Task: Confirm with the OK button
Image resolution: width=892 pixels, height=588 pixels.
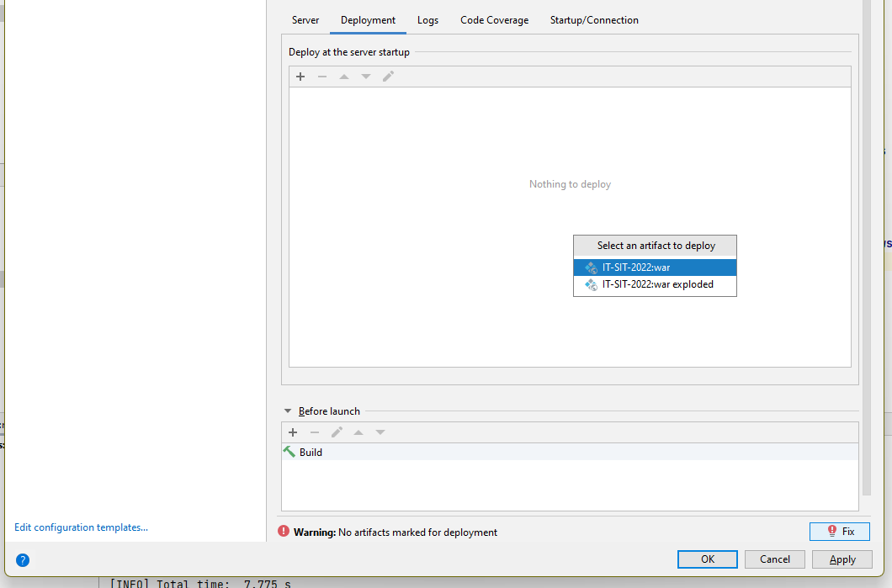Action: click(707, 559)
